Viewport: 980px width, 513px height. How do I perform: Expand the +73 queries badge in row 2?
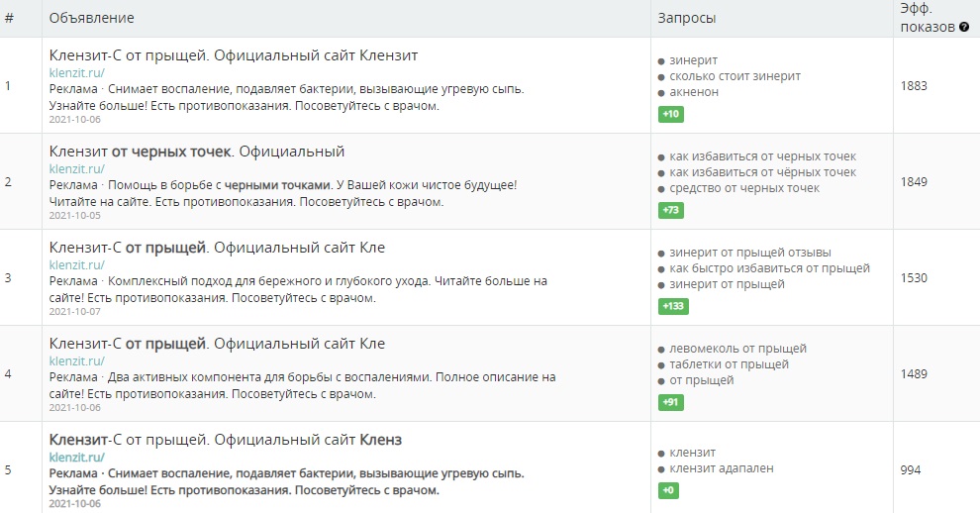(x=670, y=210)
